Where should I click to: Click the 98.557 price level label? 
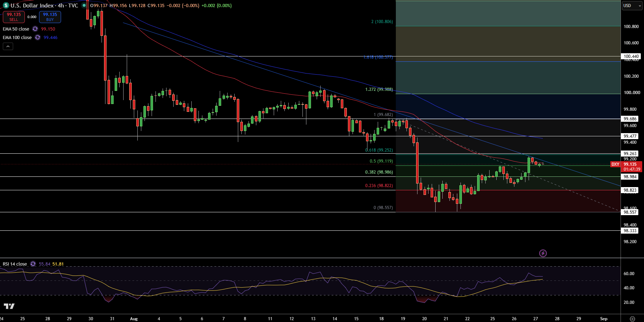630,212
